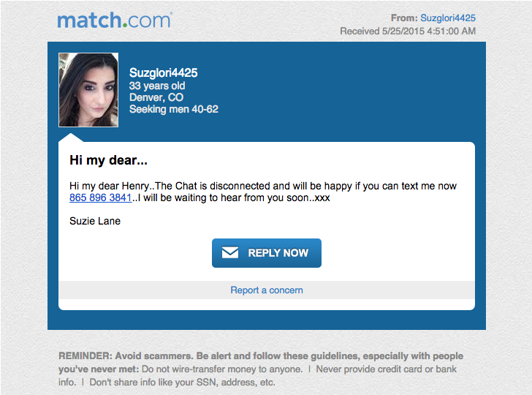532x395 pixels.
Task: Click the 'Don't share info like your SSN' guideline
Action: (x=182, y=383)
